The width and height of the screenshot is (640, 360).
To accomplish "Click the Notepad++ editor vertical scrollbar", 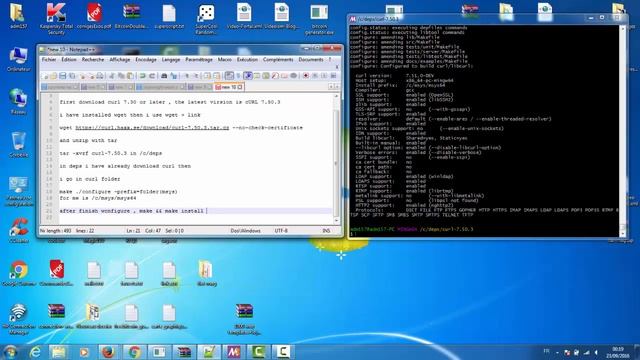I will 336,158.
